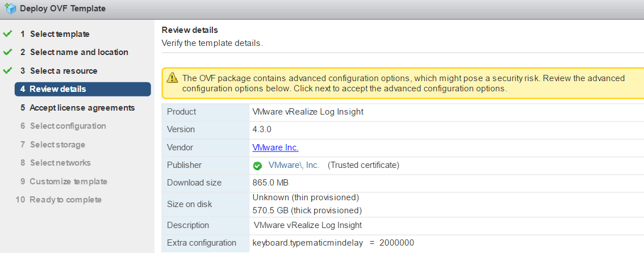Click the green checkmark beside Select name and location

[x=7, y=53]
